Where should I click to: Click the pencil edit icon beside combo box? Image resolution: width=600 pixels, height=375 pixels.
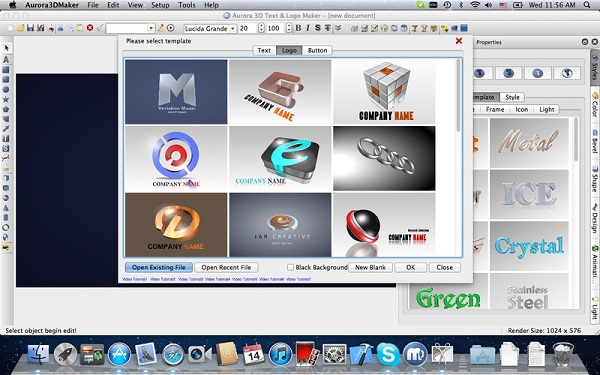click(x=161, y=28)
